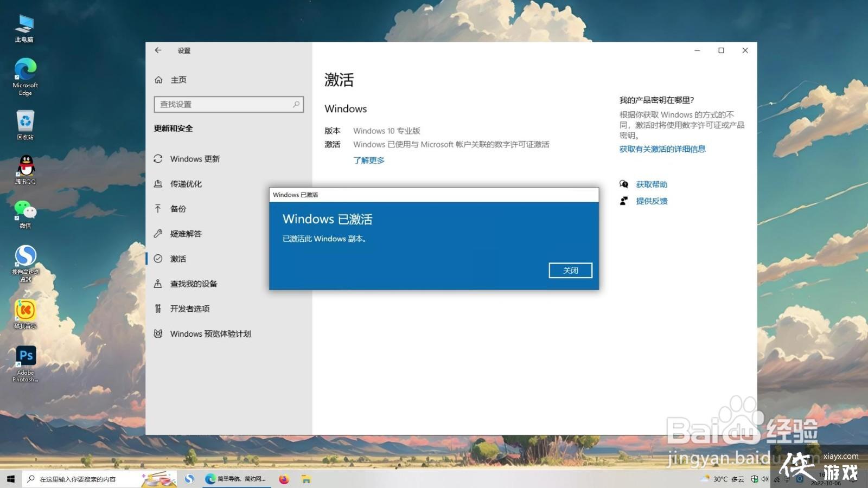Open 获取有关激活的详细信息 link
This screenshot has width=868, height=488.
tap(662, 149)
